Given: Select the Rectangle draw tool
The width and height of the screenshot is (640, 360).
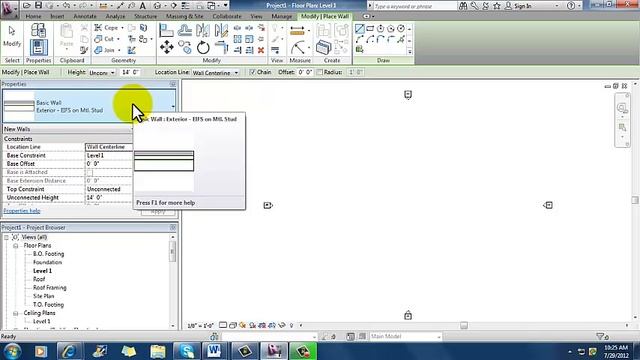Looking at the screenshot, I should (x=370, y=29).
